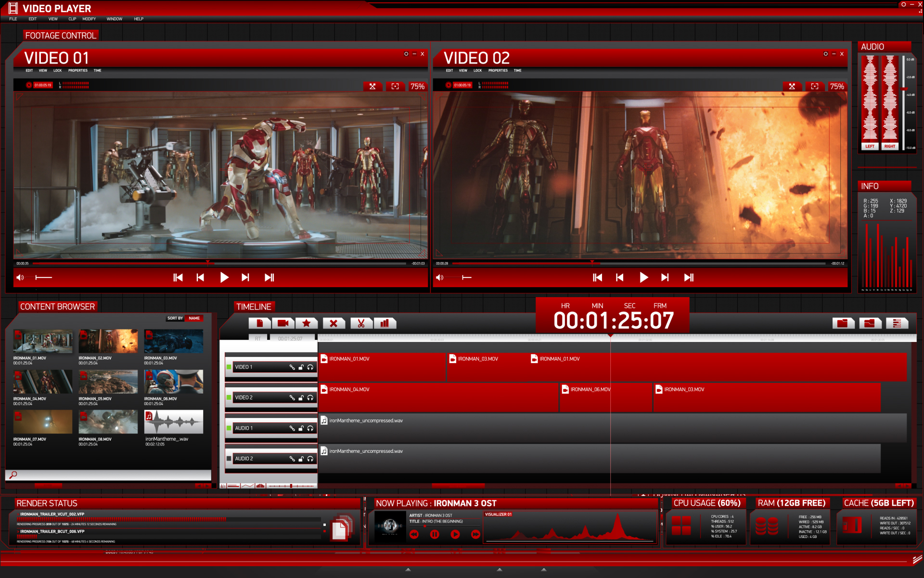Open the MODIFY menu
The width and height of the screenshot is (924, 578).
pos(89,19)
